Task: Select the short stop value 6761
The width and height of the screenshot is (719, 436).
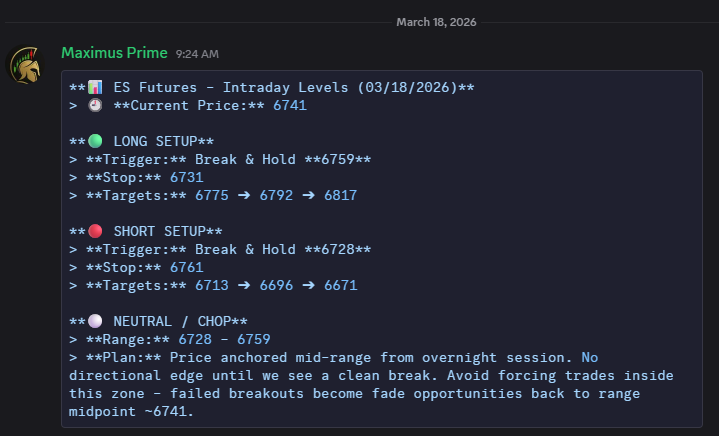Action: pyautogui.click(x=187, y=267)
